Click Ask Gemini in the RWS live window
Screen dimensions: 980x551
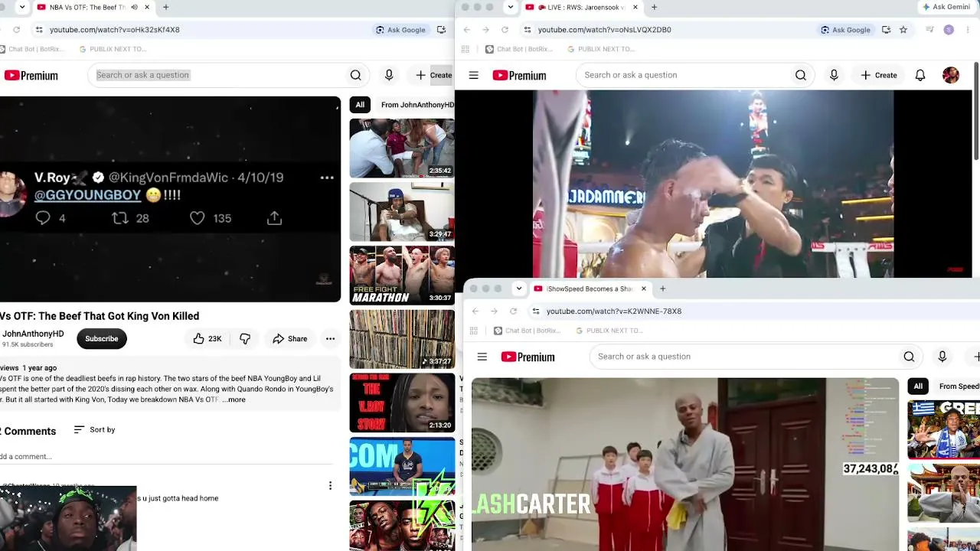click(946, 8)
